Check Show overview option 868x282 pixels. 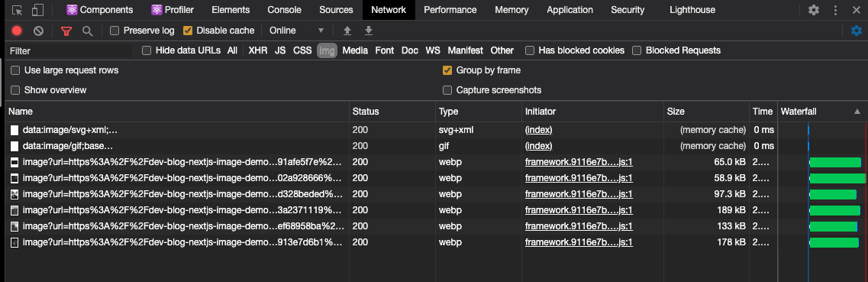point(15,89)
